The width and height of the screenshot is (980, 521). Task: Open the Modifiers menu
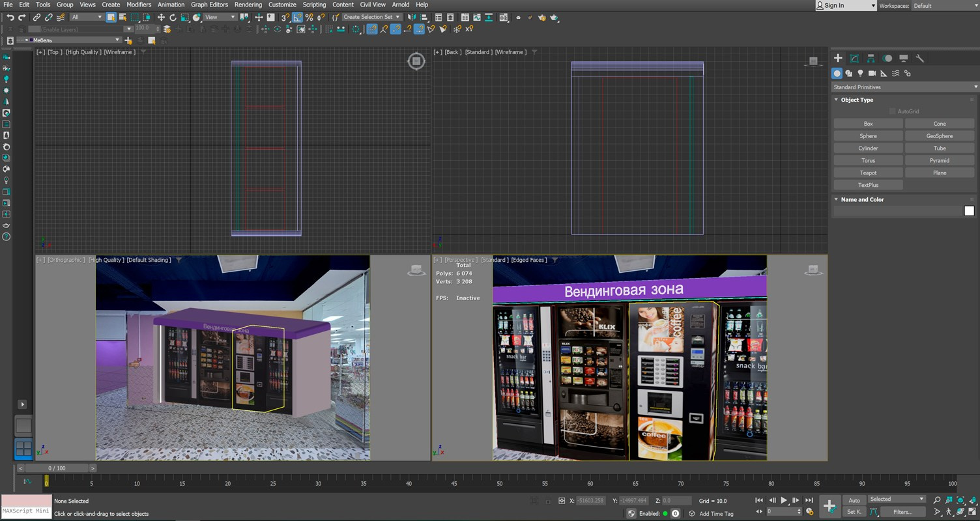coord(139,5)
